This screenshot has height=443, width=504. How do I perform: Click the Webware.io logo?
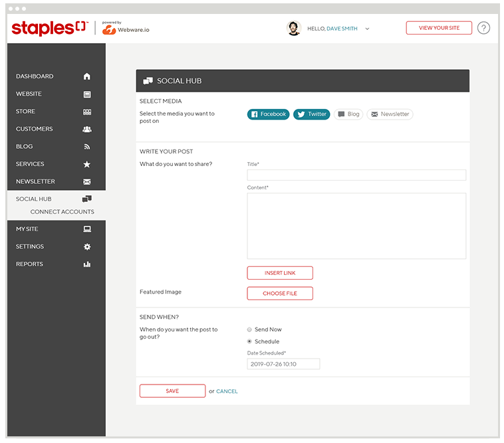tap(126, 29)
